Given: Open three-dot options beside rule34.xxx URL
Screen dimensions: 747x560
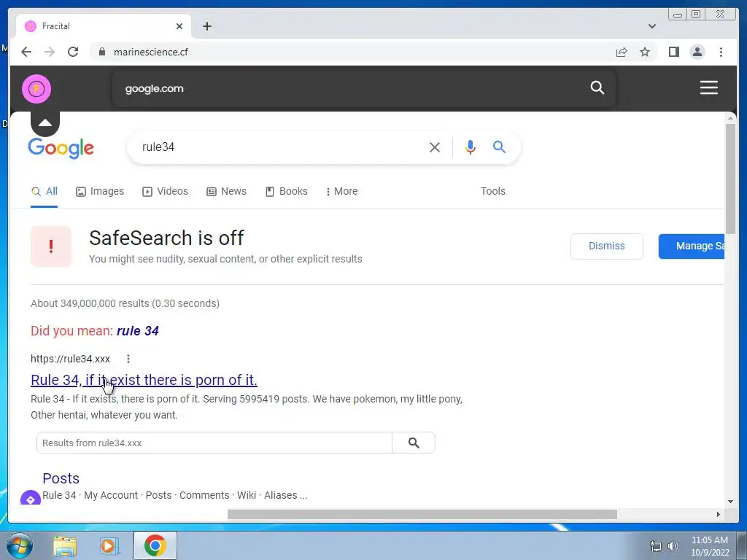Looking at the screenshot, I should 128,359.
